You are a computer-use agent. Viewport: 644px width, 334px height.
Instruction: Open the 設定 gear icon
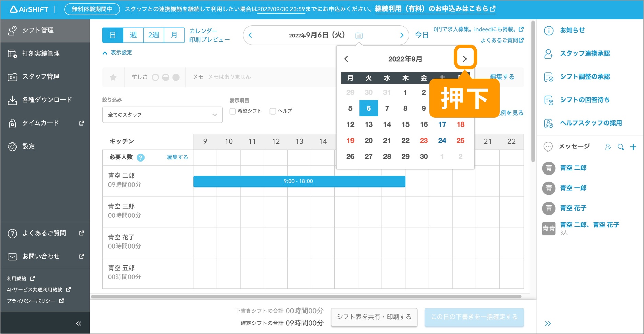click(12, 146)
